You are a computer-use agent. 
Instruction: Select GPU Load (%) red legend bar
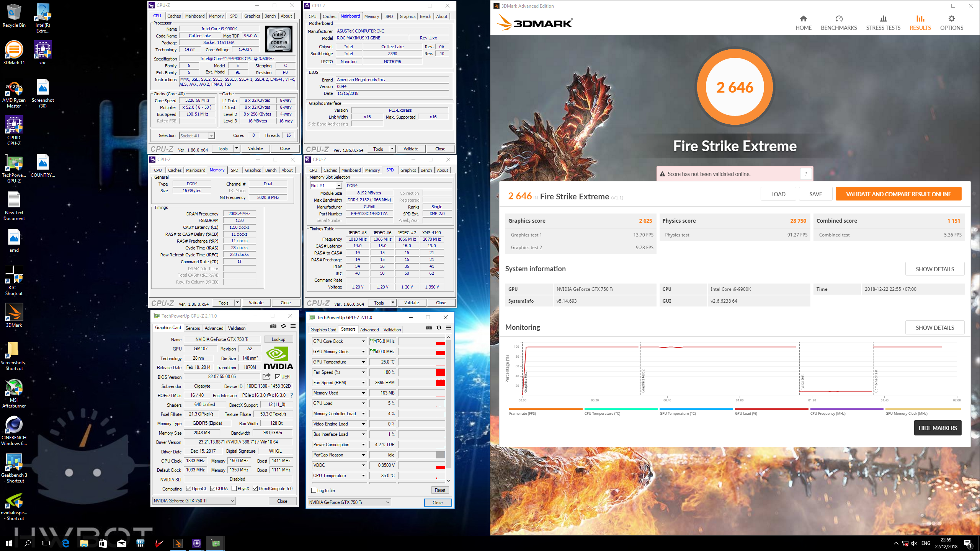click(x=771, y=409)
